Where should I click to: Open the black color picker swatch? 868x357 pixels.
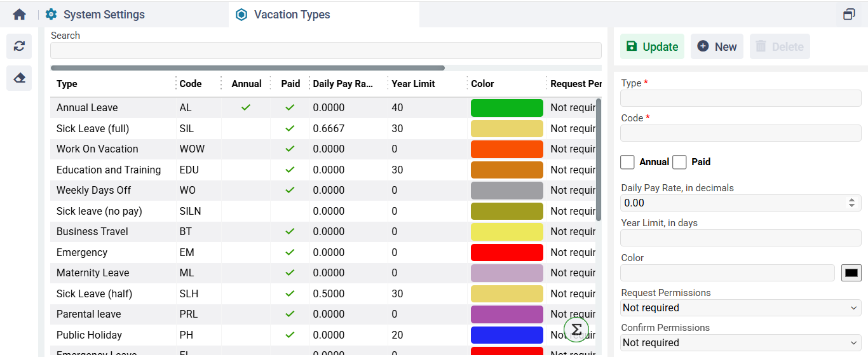pos(851,273)
